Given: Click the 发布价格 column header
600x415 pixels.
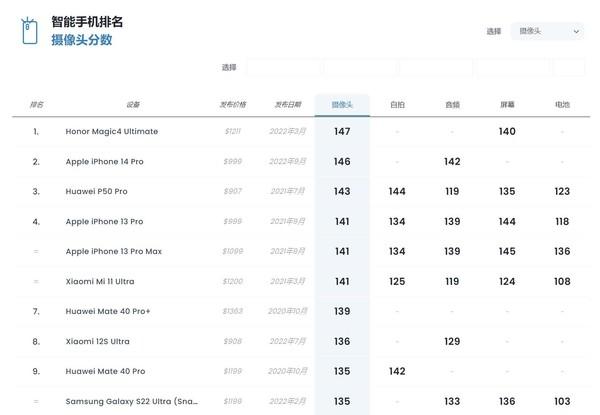Looking at the screenshot, I should point(233,104).
